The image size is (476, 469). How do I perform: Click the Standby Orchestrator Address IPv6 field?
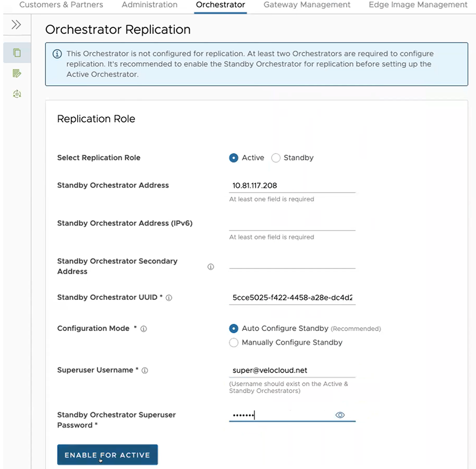(292, 224)
